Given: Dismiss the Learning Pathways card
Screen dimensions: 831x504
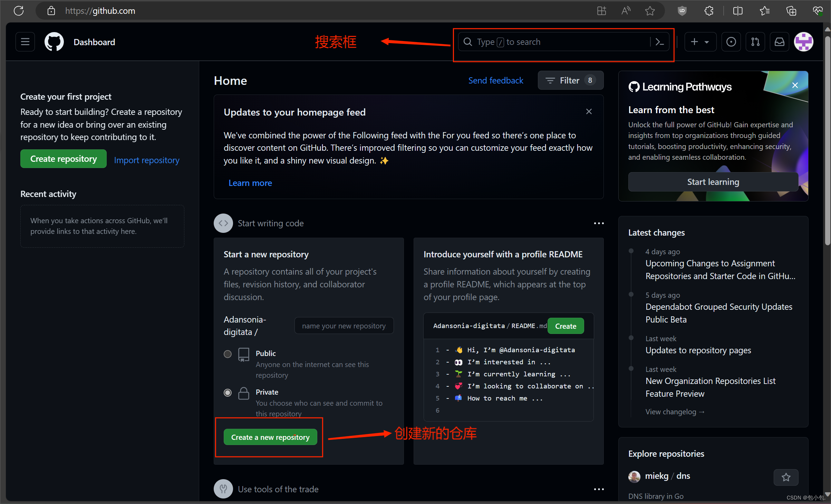Looking at the screenshot, I should coord(795,85).
